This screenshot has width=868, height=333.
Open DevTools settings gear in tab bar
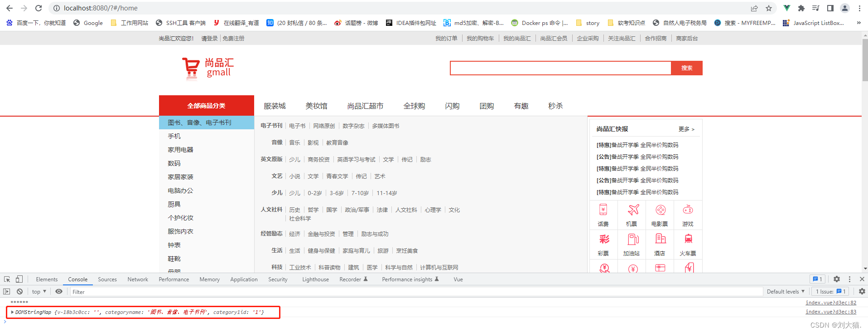click(x=837, y=279)
